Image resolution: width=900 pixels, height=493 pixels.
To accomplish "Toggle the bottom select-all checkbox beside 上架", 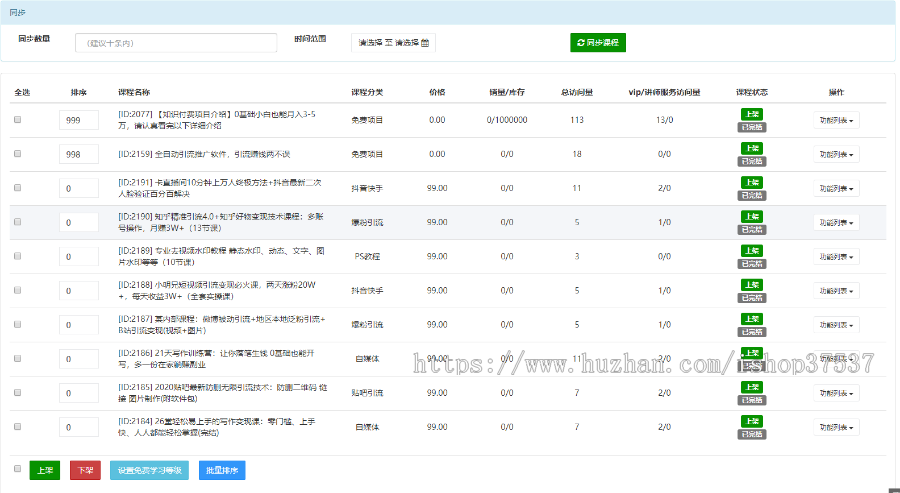I will coord(17,468).
